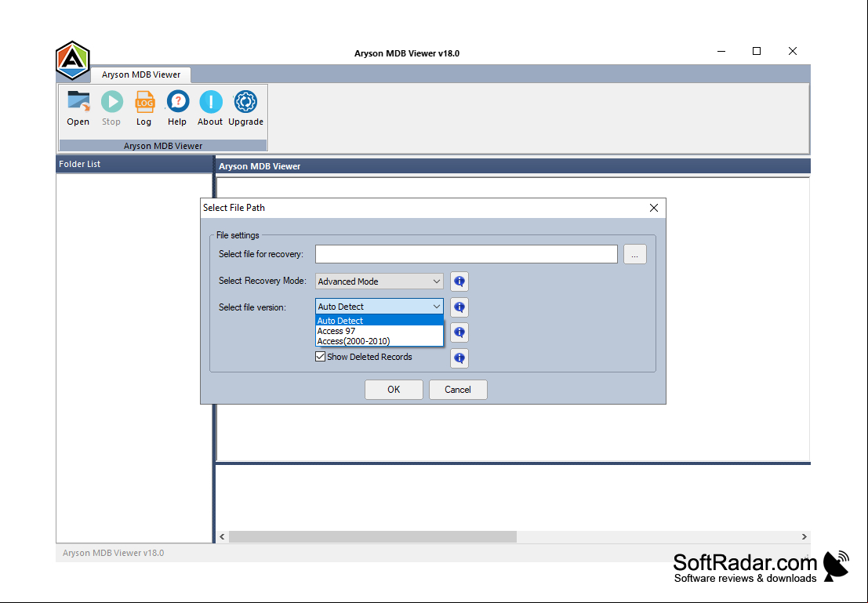The image size is (868, 603).
Task: Close the Aryson MDB Viewer window
Action: [793, 51]
